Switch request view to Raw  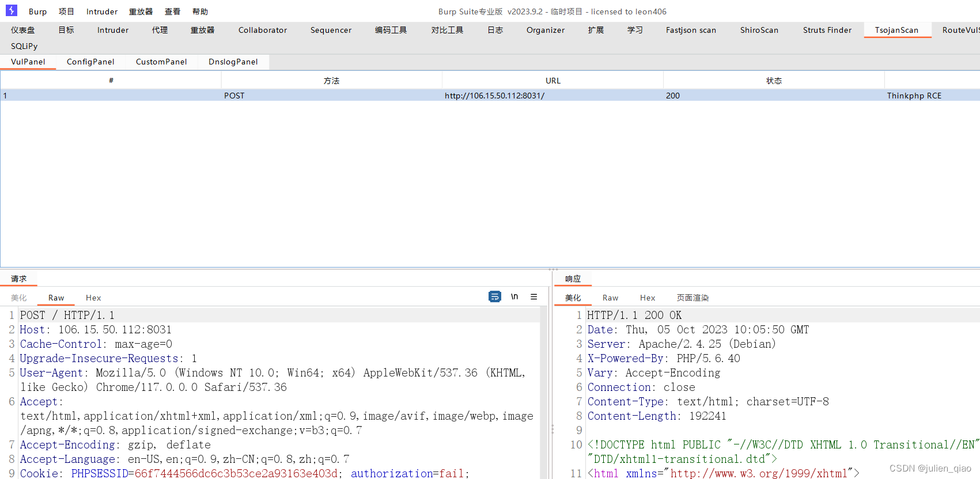click(56, 298)
